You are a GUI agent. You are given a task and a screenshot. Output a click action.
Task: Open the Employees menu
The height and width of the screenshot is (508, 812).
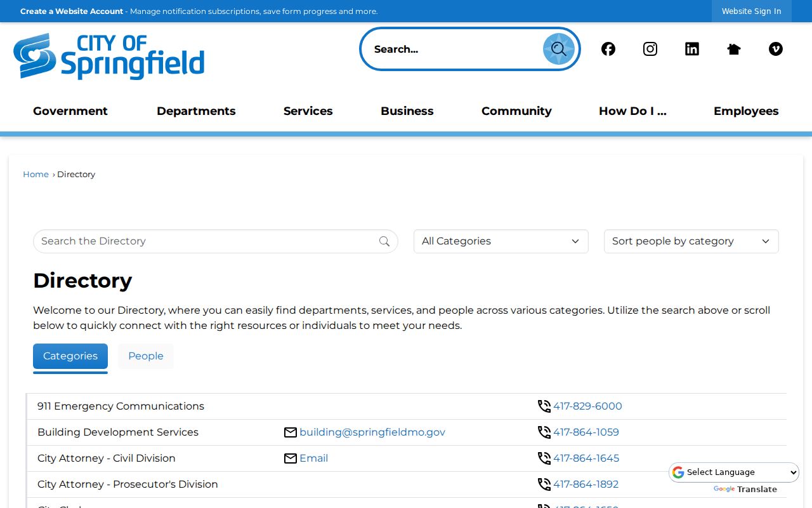coord(746,111)
